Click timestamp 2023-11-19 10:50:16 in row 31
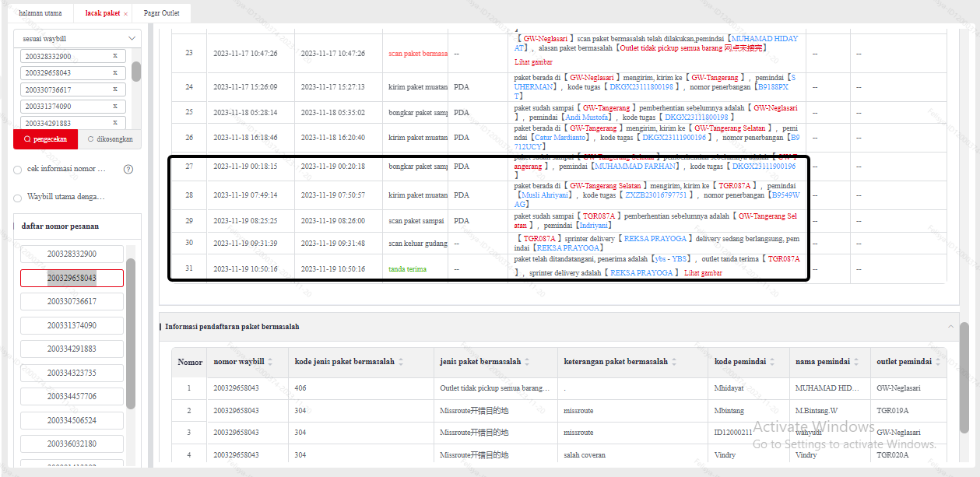The image size is (980, 477). coord(246,269)
